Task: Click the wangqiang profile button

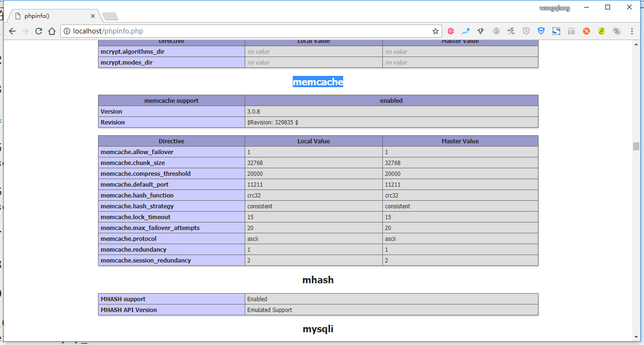Action: pos(554,8)
